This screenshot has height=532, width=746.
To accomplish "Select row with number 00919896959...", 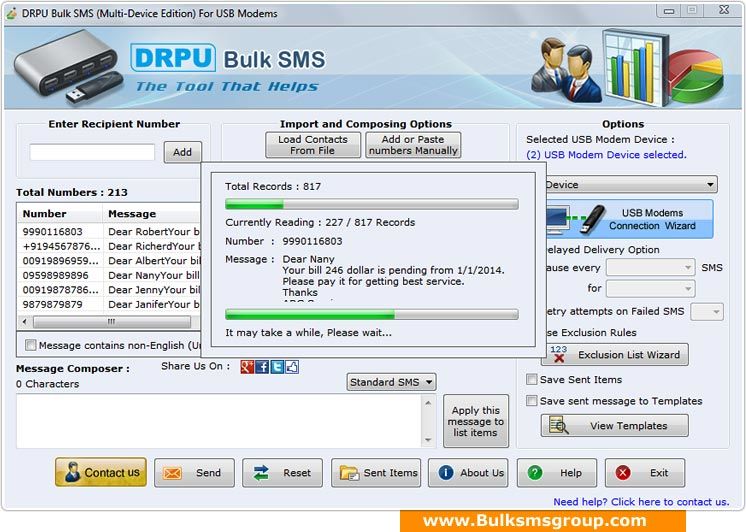I will pyautogui.click(x=108, y=261).
